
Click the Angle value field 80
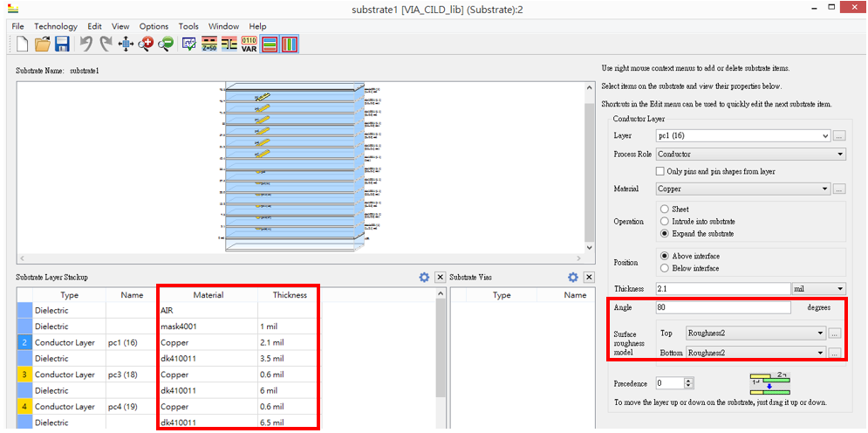coord(722,307)
